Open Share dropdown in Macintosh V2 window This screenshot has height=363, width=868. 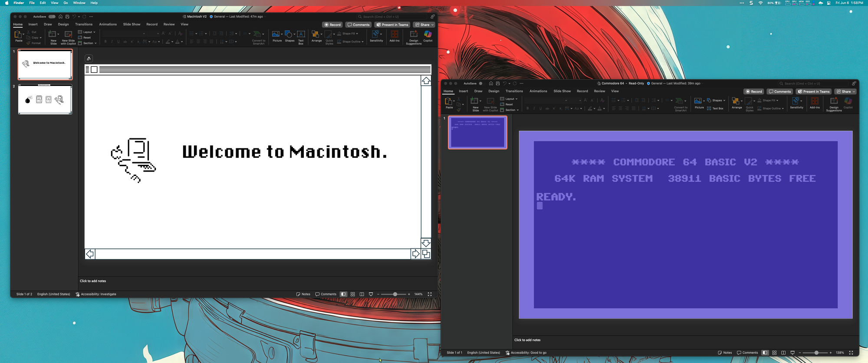[424, 25]
